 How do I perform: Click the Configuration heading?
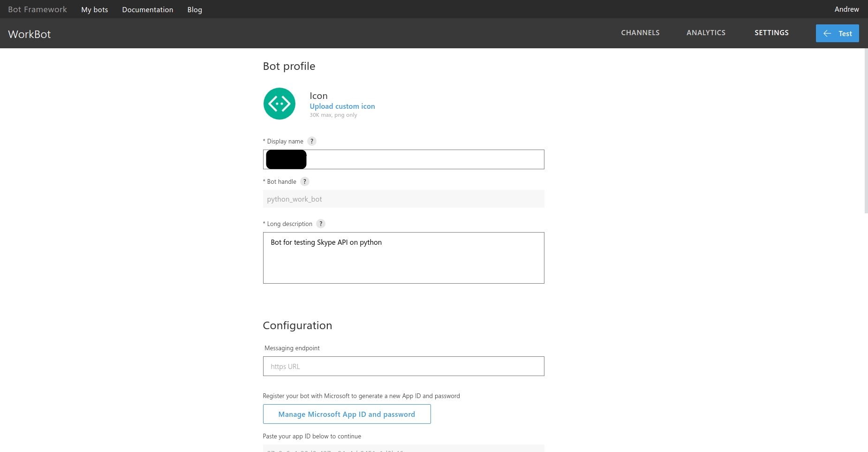tap(298, 325)
